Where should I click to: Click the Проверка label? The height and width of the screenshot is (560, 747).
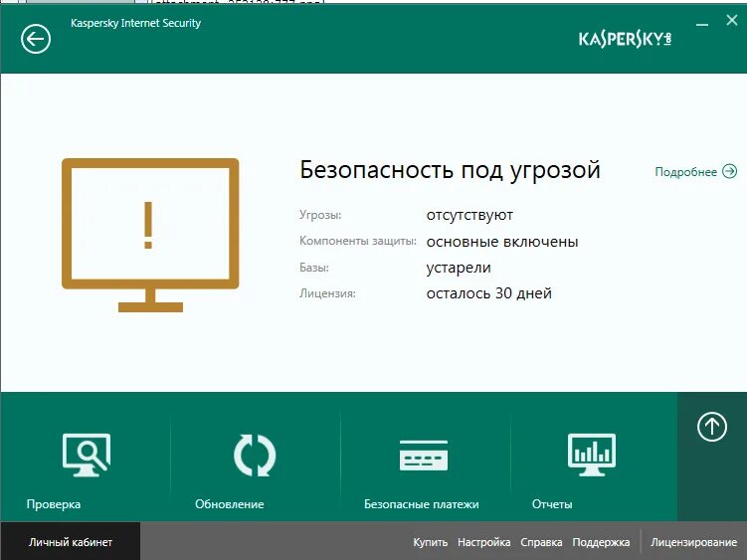point(54,504)
